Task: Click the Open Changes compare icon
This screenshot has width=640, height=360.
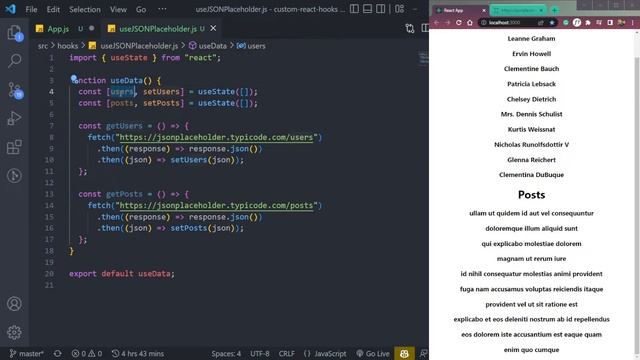Action: tap(410, 28)
